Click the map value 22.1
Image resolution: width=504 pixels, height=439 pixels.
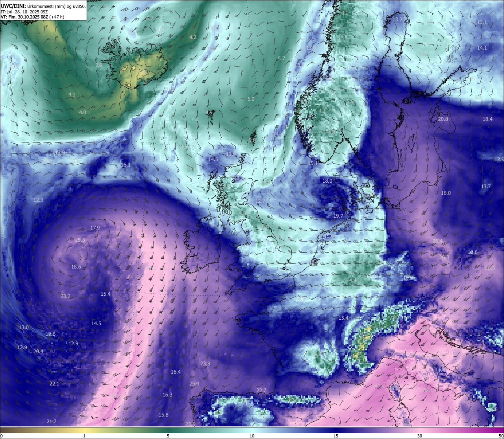[54, 383]
